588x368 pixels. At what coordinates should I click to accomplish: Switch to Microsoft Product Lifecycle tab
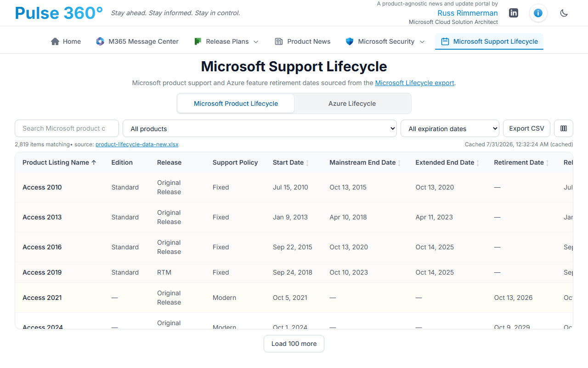(x=236, y=103)
